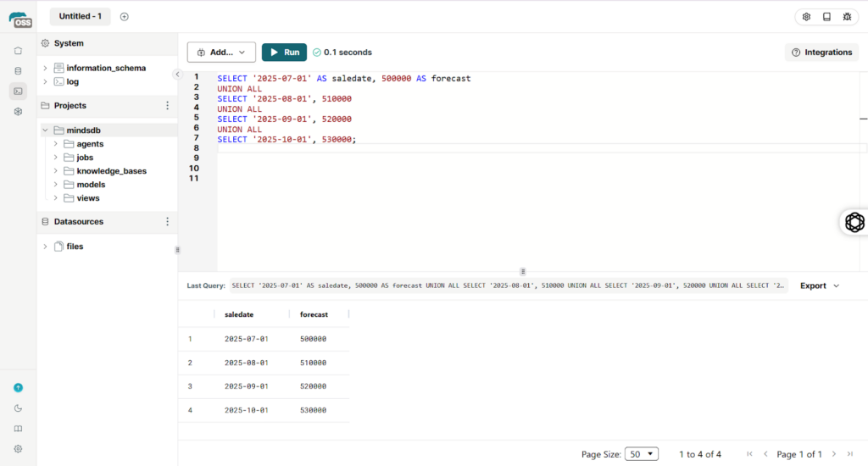This screenshot has height=466, width=868.
Task: Expand the models folder
Action: pos(56,185)
